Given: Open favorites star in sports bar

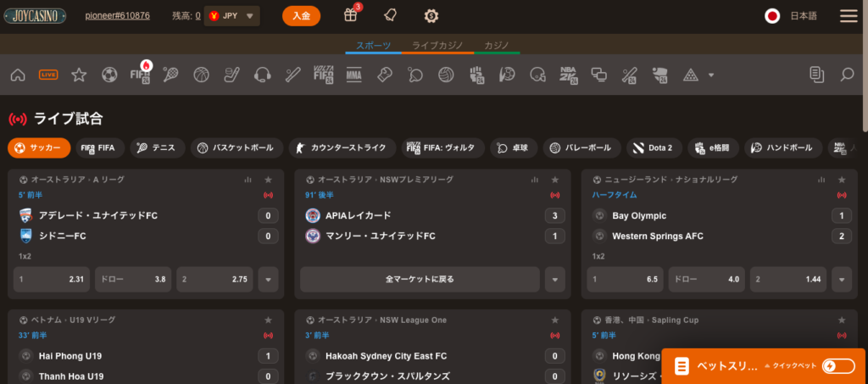Looking at the screenshot, I should (x=79, y=75).
